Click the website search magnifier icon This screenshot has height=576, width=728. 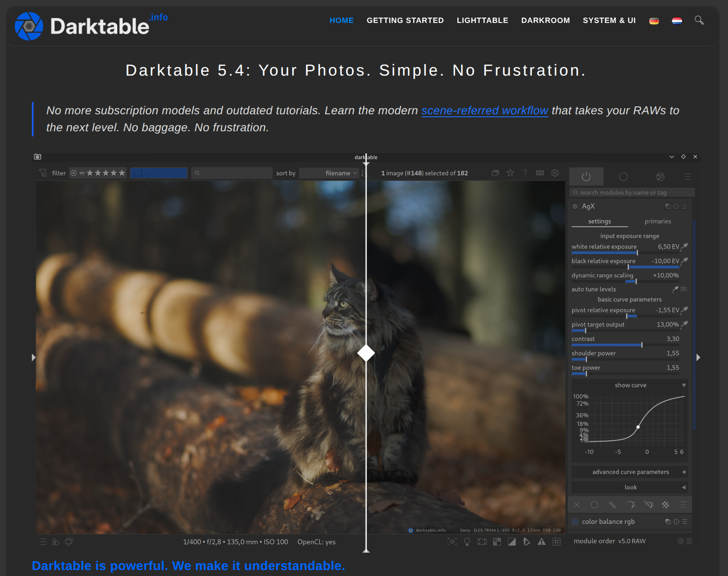[699, 20]
